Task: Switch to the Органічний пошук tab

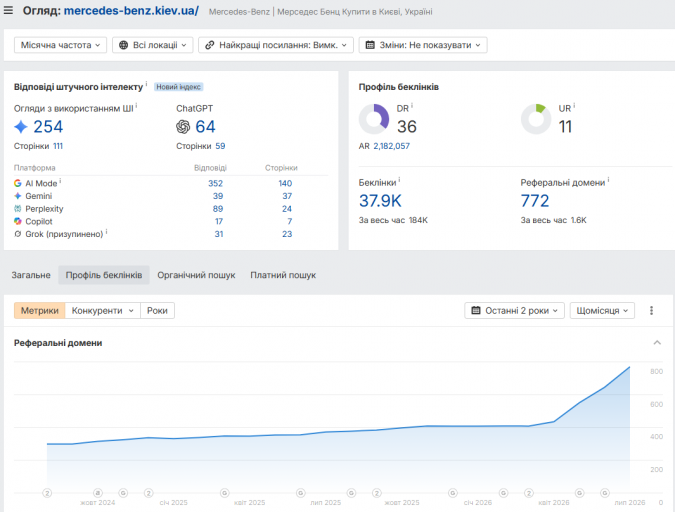Action: coord(196,275)
